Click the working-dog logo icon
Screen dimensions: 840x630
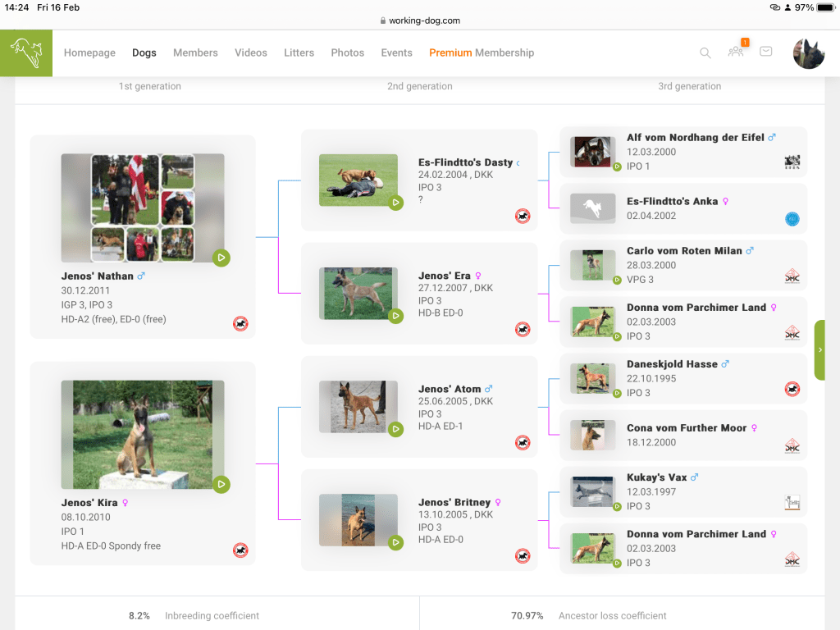[25, 52]
